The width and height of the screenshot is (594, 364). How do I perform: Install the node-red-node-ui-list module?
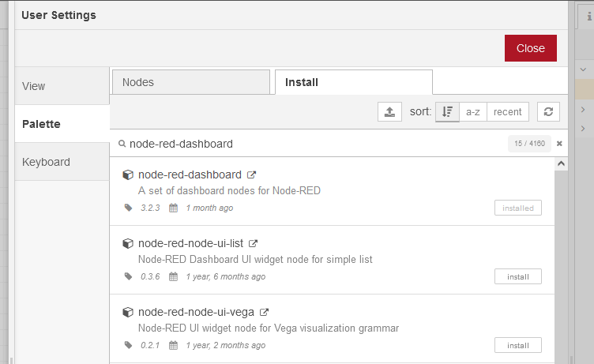517,276
